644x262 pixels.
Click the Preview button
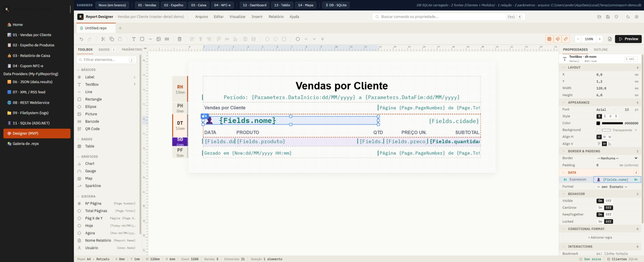click(x=628, y=39)
